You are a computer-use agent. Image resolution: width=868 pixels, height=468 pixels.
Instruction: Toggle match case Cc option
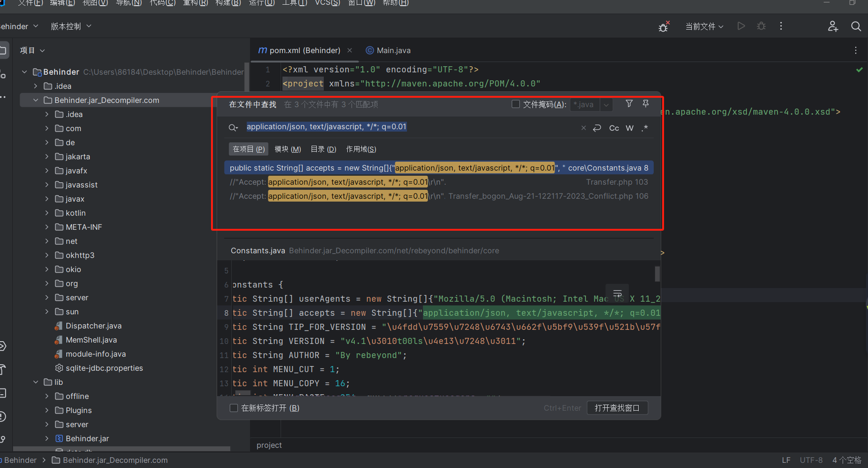click(614, 128)
